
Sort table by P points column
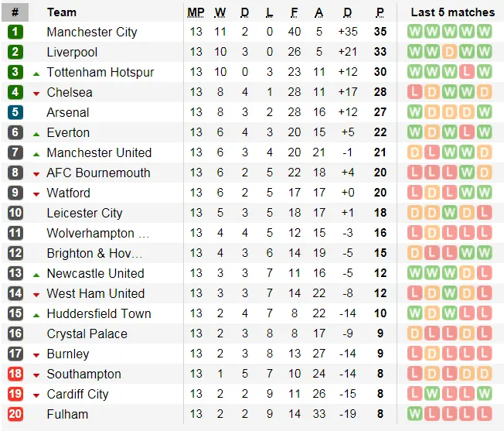tap(380, 12)
